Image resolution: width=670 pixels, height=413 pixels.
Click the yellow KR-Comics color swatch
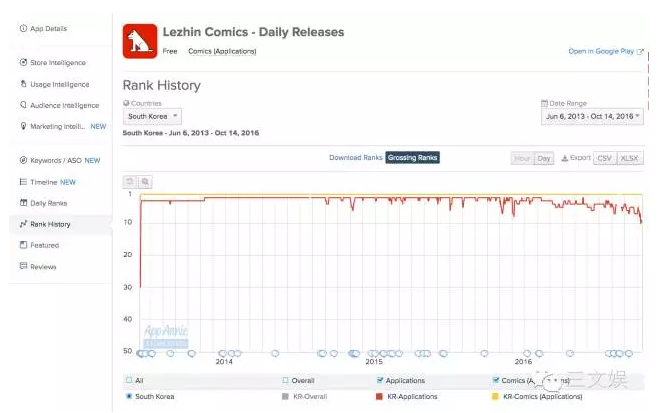495,397
